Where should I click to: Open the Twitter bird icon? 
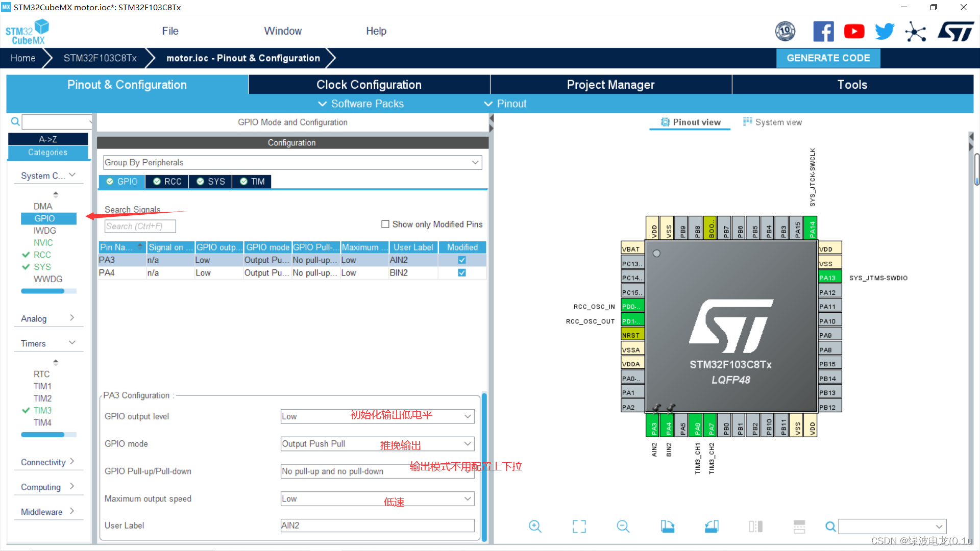pos(885,32)
